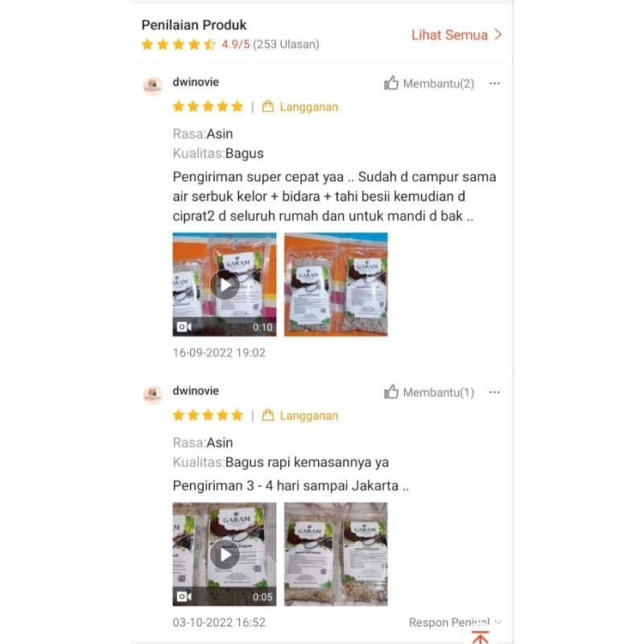This screenshot has width=644, height=644.
Task: View second review's Garam packets photo
Action: pyautogui.click(x=336, y=554)
